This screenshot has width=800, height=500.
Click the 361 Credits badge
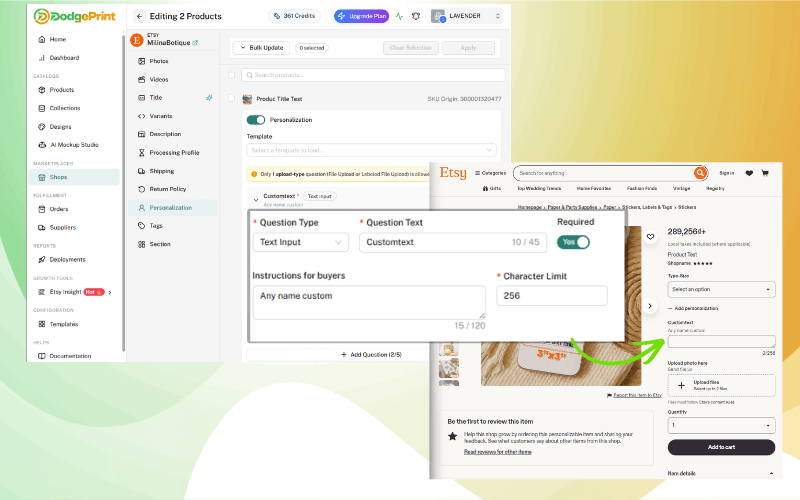coord(294,16)
